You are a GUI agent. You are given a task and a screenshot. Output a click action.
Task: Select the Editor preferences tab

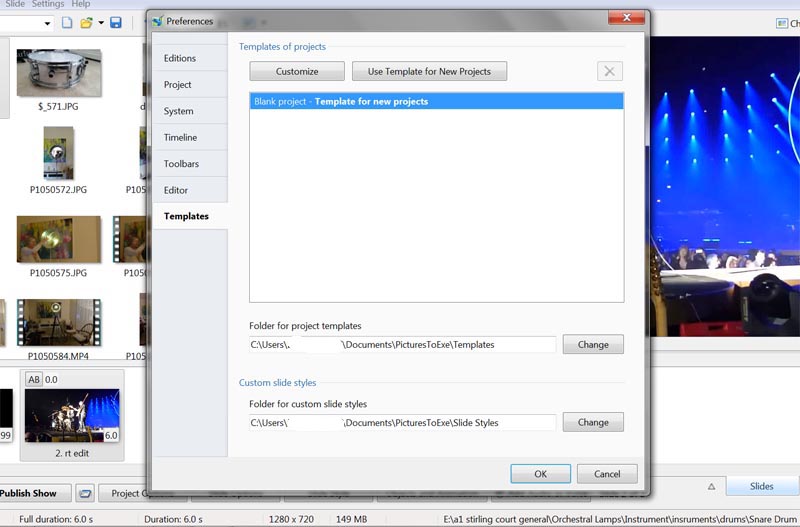point(176,190)
